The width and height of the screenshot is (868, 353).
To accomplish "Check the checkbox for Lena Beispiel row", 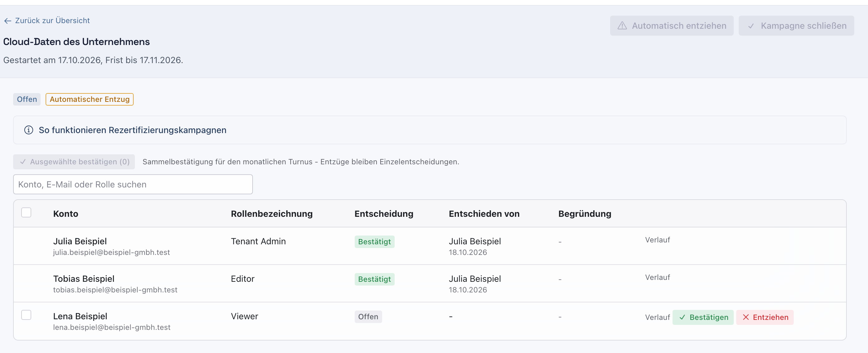I will pyautogui.click(x=26, y=315).
